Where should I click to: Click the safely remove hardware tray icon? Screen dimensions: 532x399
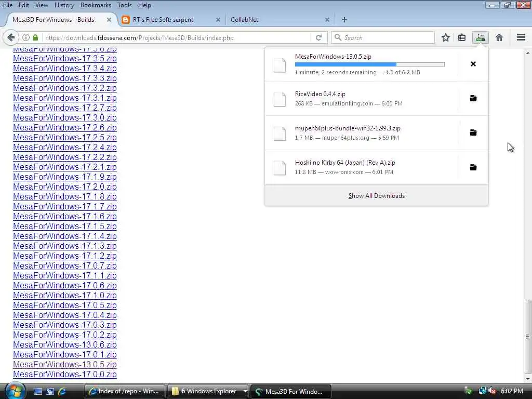tap(469, 391)
